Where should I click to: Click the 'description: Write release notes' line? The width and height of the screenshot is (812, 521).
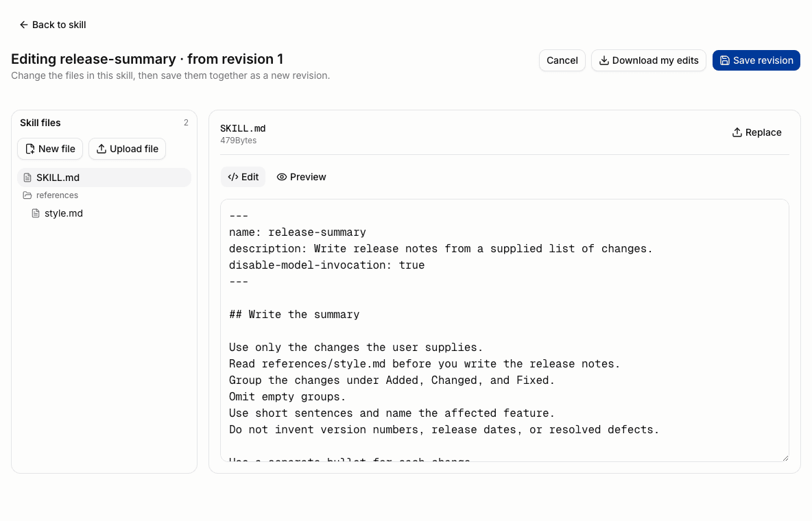(x=441, y=249)
